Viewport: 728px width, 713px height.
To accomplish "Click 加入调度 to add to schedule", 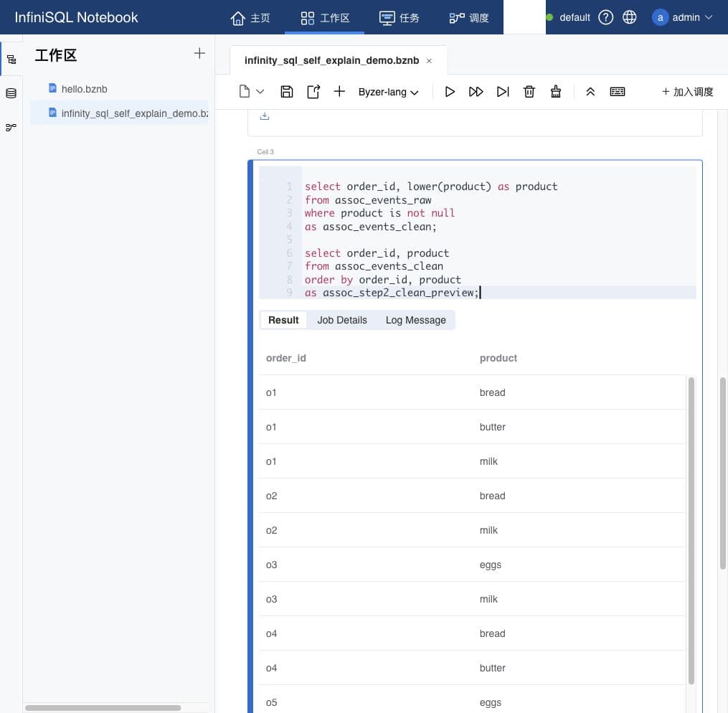I will pos(687,92).
